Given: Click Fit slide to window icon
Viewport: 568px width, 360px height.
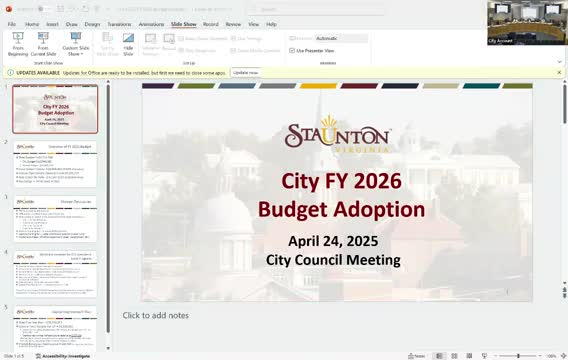Looking at the screenshot, I should [x=564, y=356].
